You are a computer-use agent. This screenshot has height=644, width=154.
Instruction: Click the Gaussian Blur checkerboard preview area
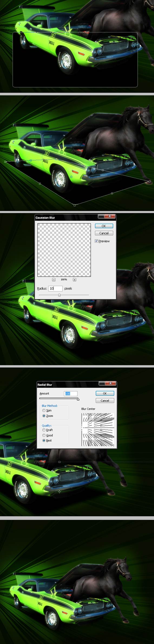[x=64, y=250]
